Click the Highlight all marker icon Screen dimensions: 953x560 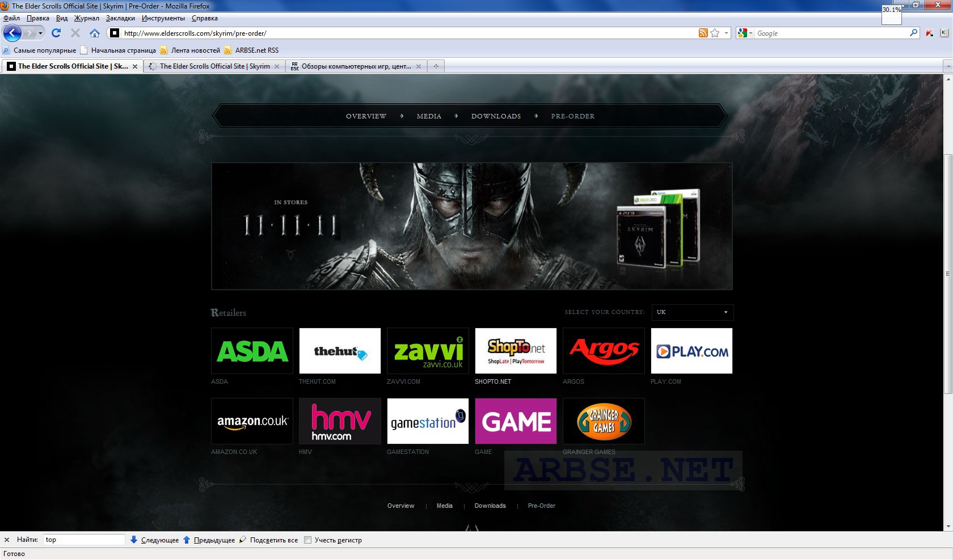[243, 540]
